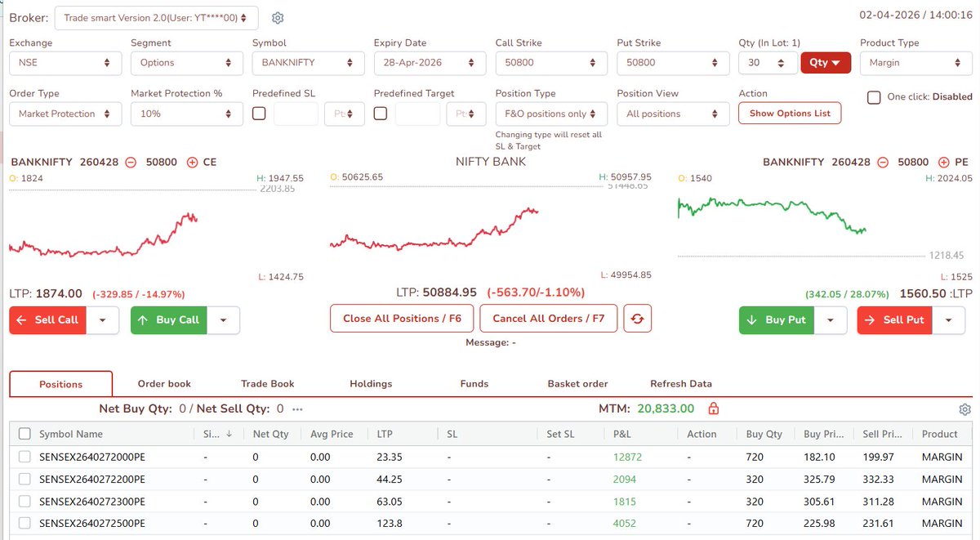Open the Broker selection dropdown
Screen dimensions: 980x540
click(x=157, y=18)
